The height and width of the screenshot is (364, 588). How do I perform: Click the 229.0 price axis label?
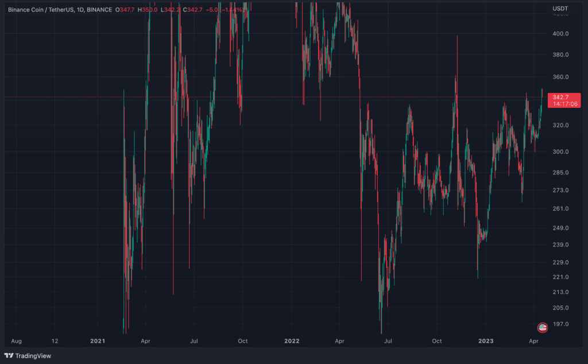coord(560,262)
